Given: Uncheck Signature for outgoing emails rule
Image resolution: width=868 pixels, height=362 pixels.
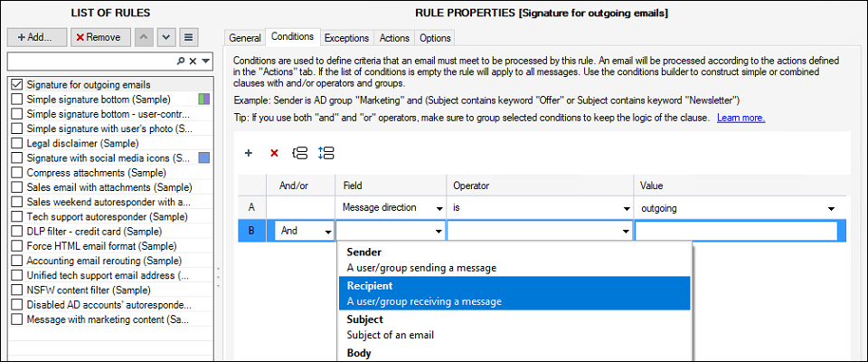Looking at the screenshot, I should pyautogui.click(x=16, y=85).
